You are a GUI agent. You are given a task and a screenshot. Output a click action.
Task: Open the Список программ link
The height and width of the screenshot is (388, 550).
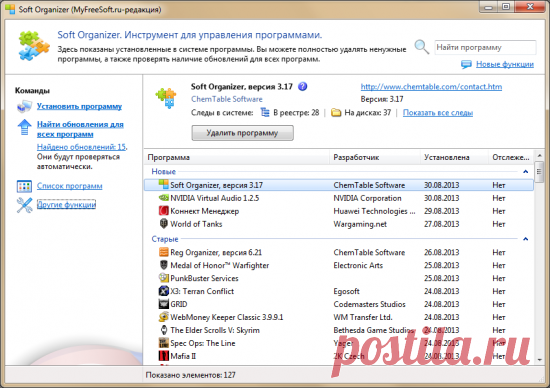point(69,186)
